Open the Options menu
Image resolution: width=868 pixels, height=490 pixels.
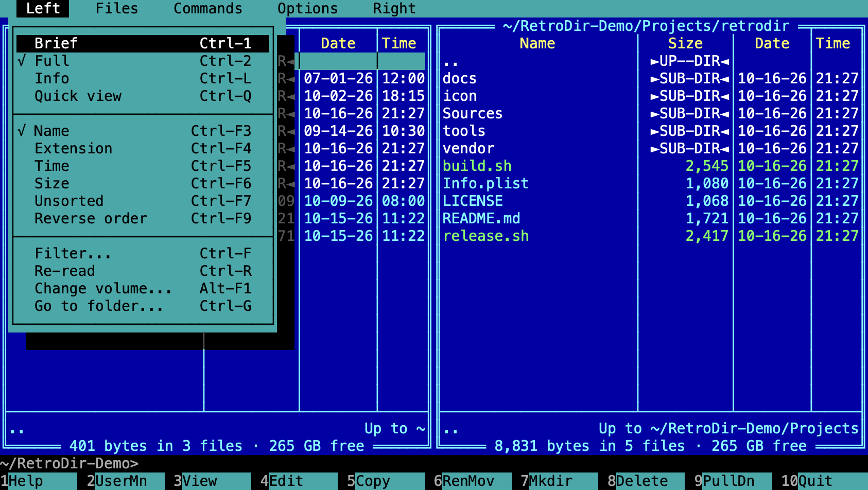(308, 9)
